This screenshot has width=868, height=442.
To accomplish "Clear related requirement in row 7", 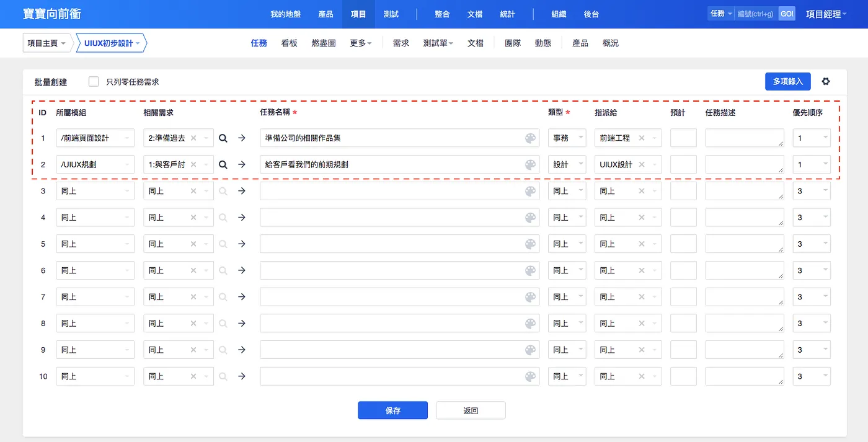I will tap(193, 297).
